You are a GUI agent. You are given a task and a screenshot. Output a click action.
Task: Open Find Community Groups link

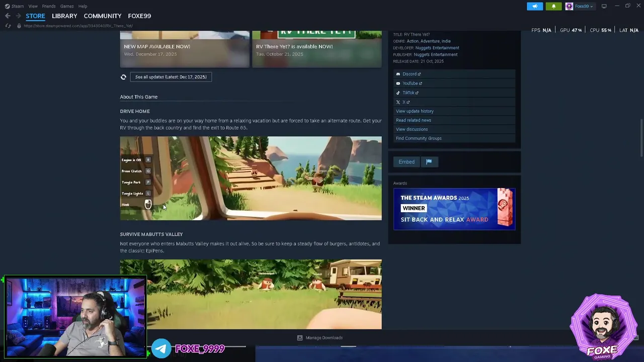click(419, 138)
